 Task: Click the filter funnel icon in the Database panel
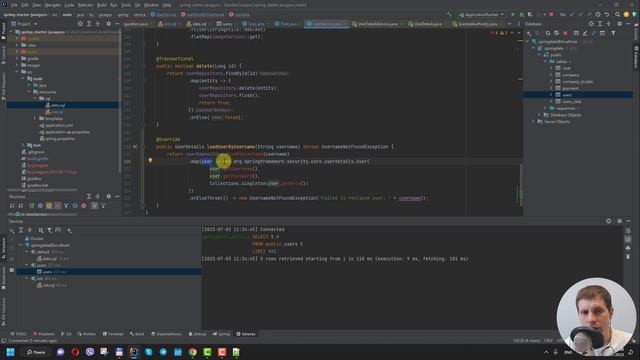point(613,33)
